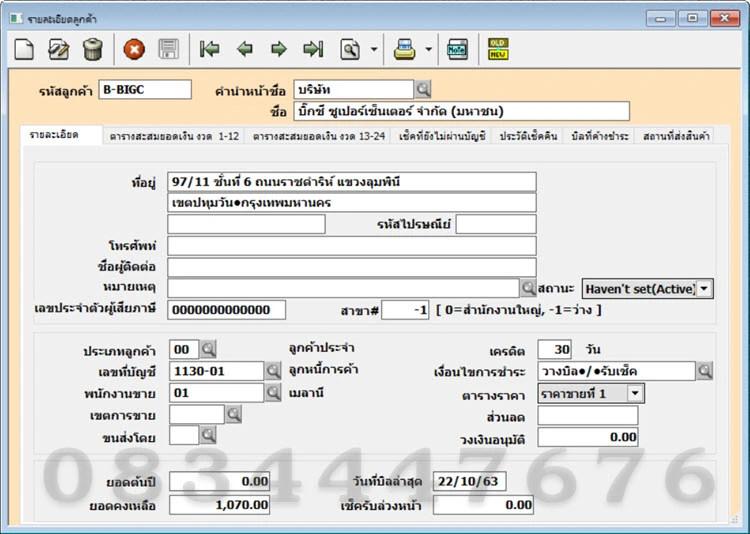Click approved credit limit field 0.00
Screen dimensions: 750x534
tap(588, 437)
